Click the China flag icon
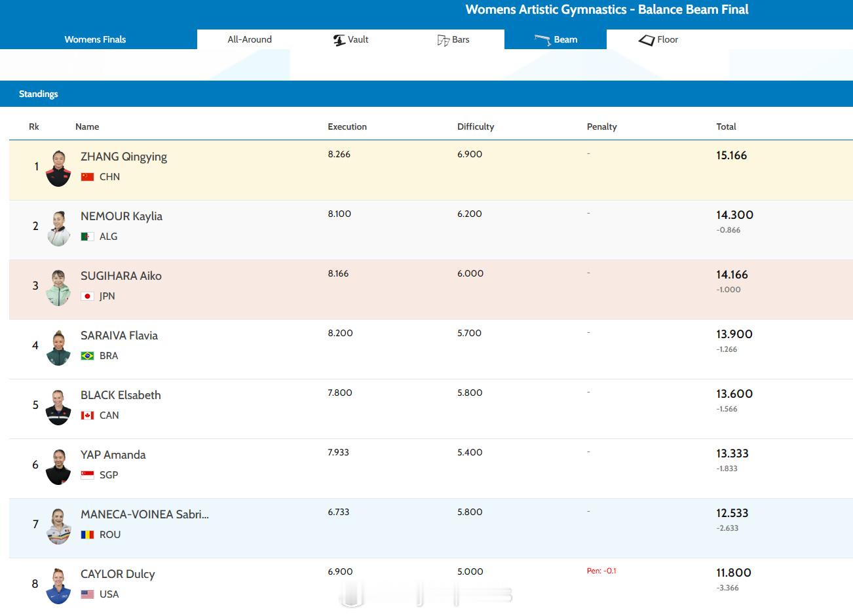The height and width of the screenshot is (616, 853). click(x=87, y=177)
